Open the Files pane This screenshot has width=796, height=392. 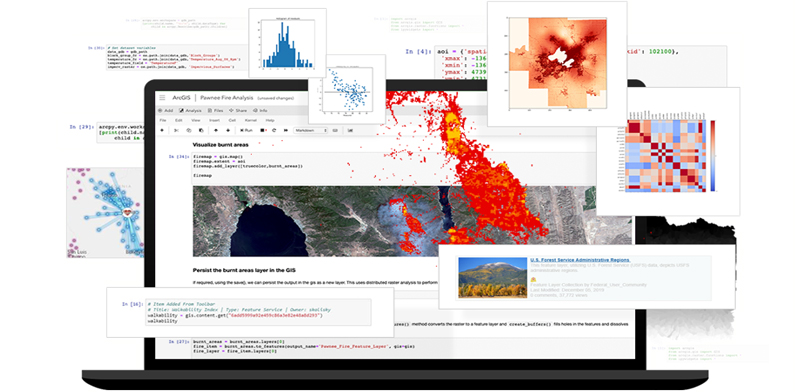[x=215, y=110]
